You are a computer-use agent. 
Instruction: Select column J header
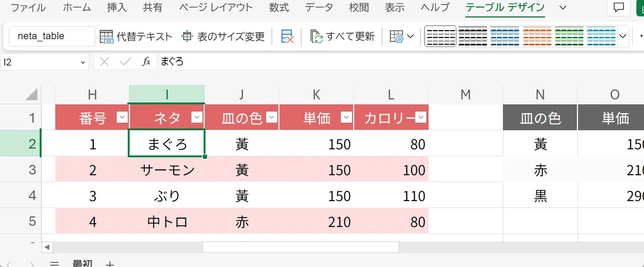pyautogui.click(x=241, y=94)
